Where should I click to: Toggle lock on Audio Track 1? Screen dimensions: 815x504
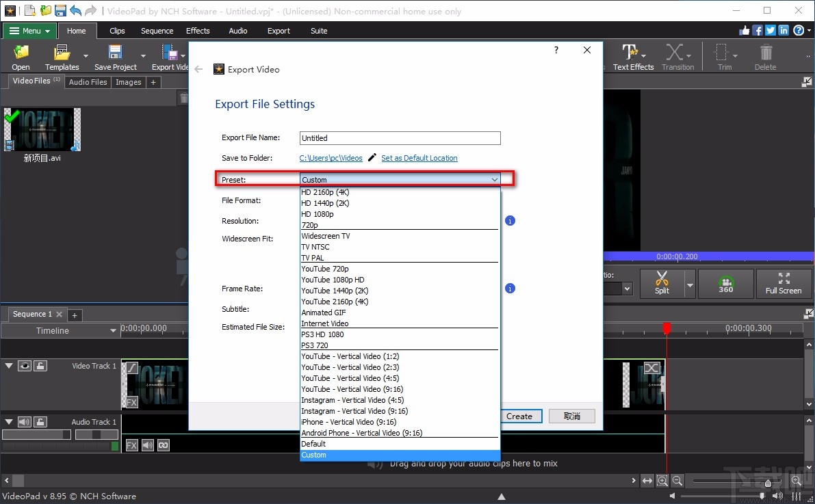tap(40, 422)
